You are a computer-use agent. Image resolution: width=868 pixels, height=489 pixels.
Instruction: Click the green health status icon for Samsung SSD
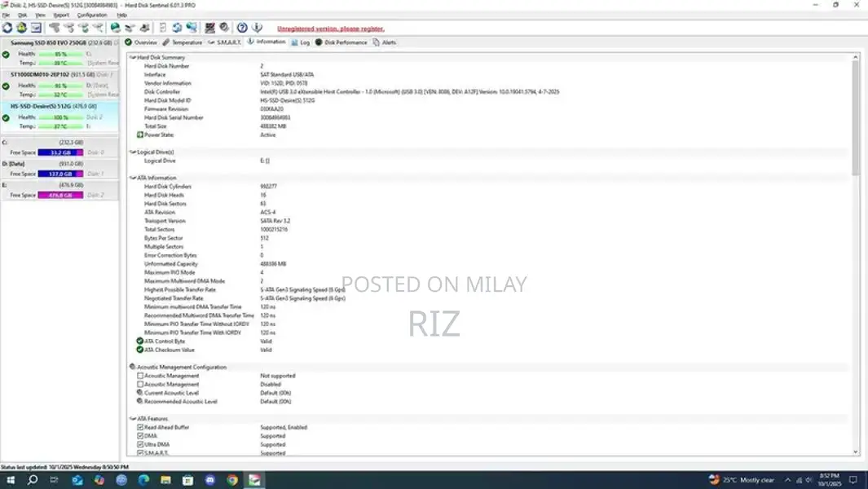6,55
